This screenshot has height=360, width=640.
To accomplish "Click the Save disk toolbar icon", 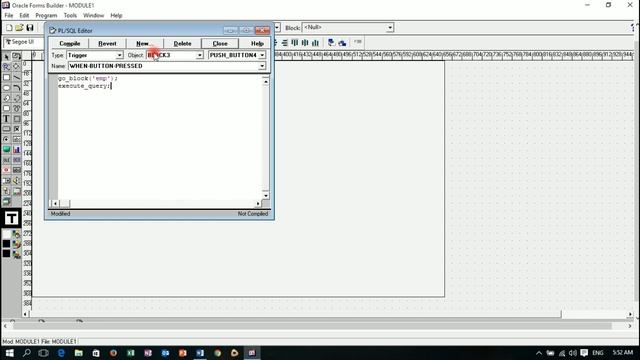I will [x=30, y=28].
